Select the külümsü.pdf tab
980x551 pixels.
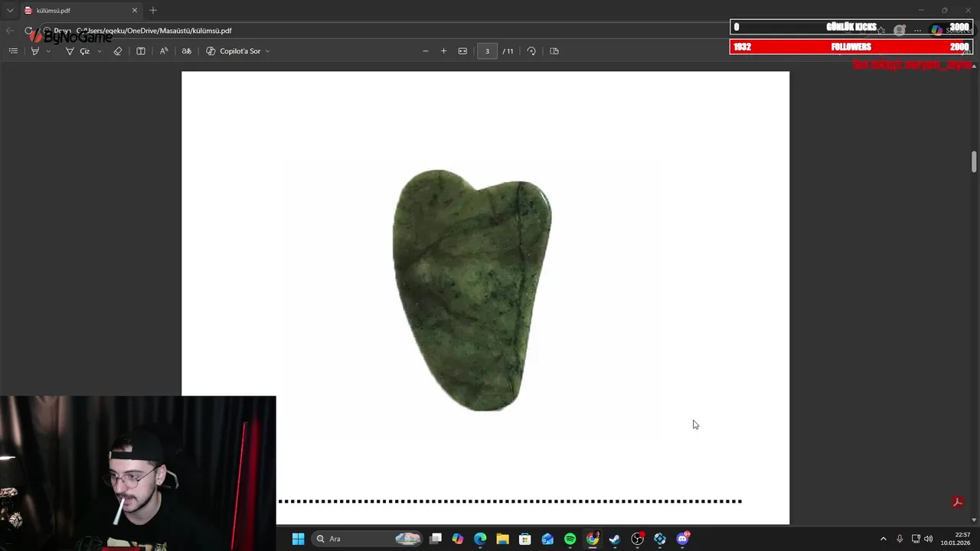[x=80, y=11]
